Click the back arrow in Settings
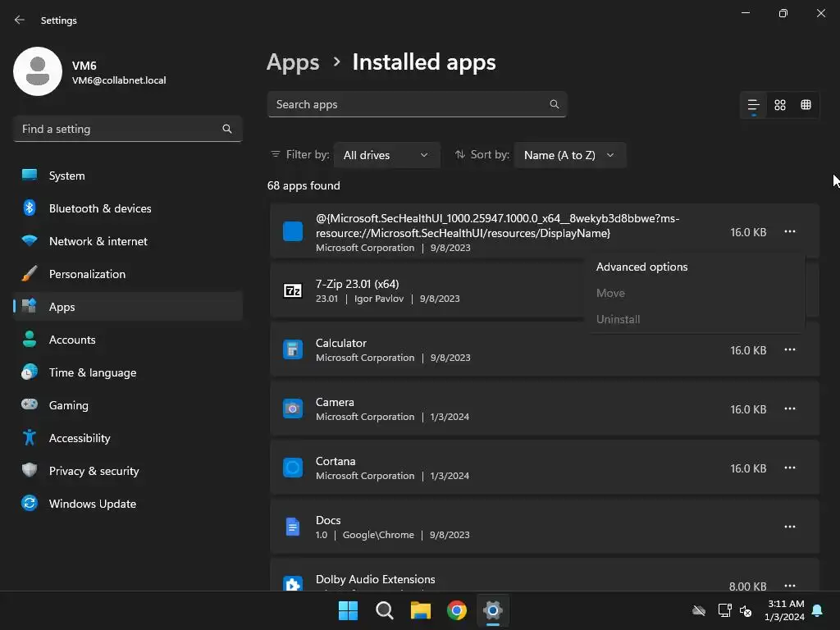The image size is (840, 630). (20, 20)
